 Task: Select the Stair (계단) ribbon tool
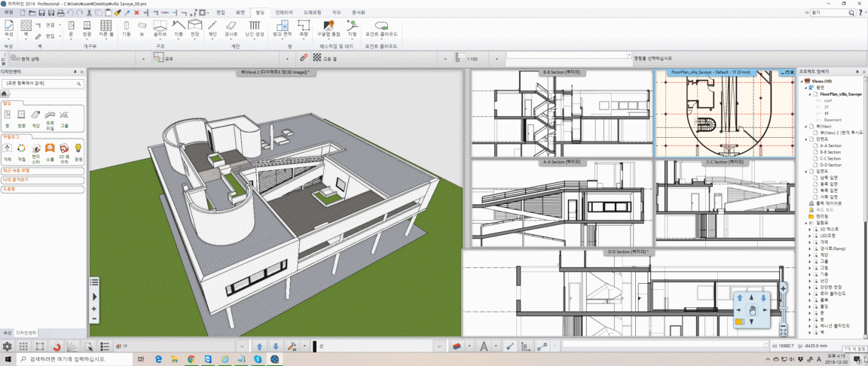[212, 28]
